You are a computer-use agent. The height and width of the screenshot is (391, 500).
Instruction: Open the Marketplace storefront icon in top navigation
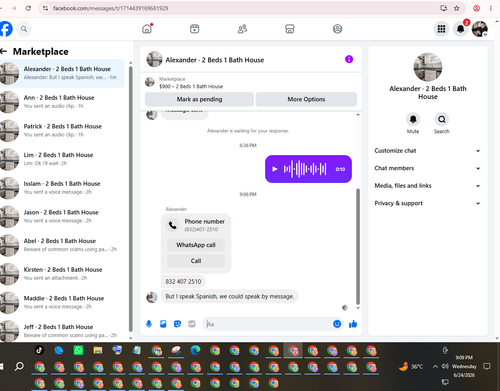[290, 29]
